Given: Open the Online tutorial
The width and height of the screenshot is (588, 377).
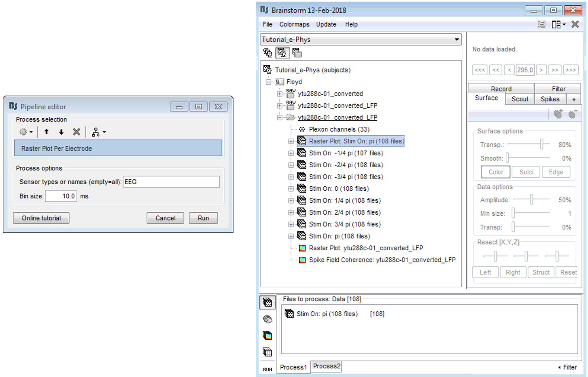Looking at the screenshot, I should point(41,218).
